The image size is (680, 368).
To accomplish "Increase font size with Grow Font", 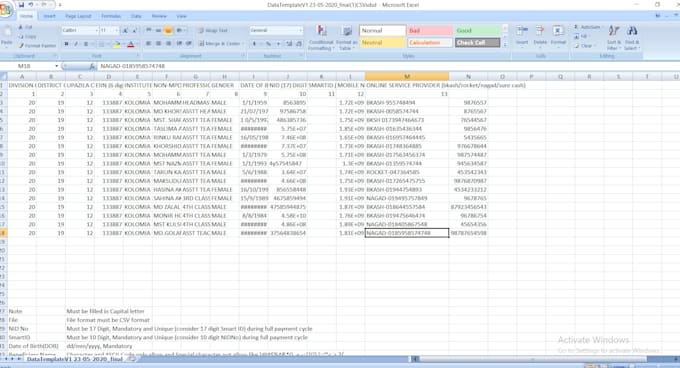I will click(125, 30).
